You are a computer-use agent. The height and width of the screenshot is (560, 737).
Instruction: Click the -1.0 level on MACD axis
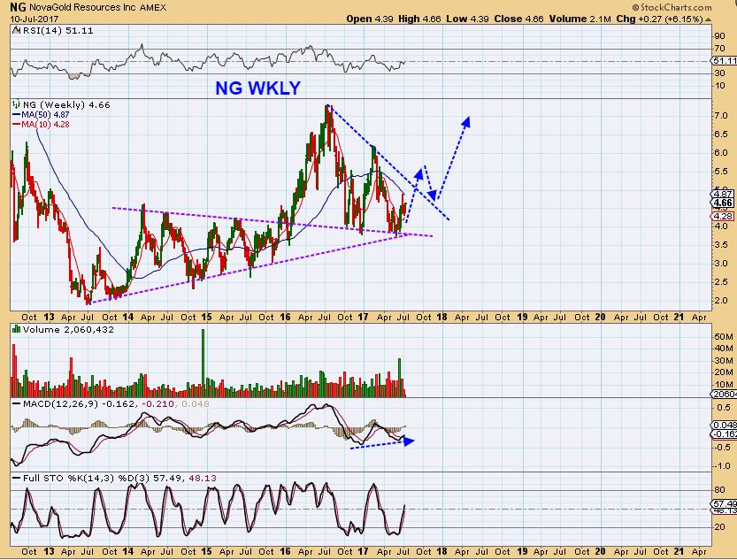point(722,466)
